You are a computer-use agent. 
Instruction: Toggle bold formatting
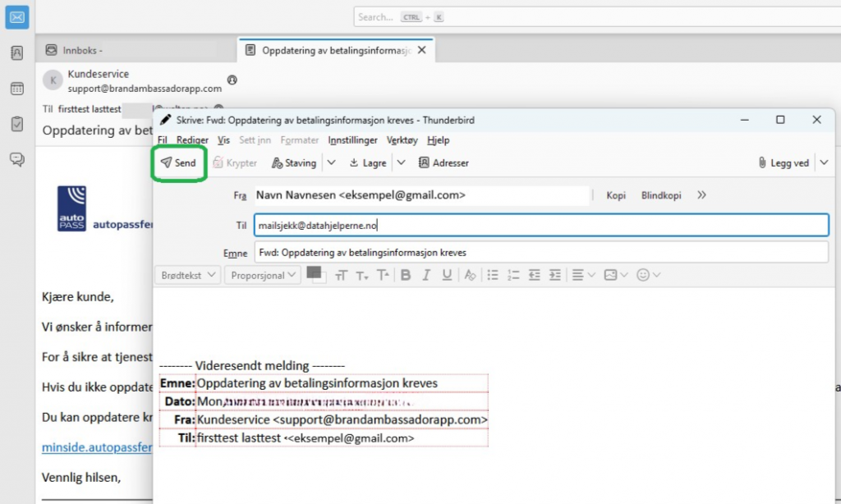point(406,275)
